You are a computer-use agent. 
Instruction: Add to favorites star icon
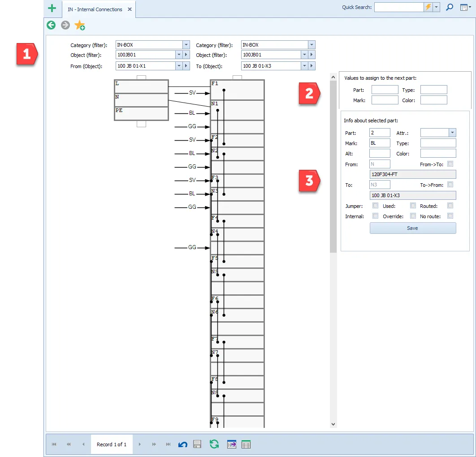click(79, 25)
